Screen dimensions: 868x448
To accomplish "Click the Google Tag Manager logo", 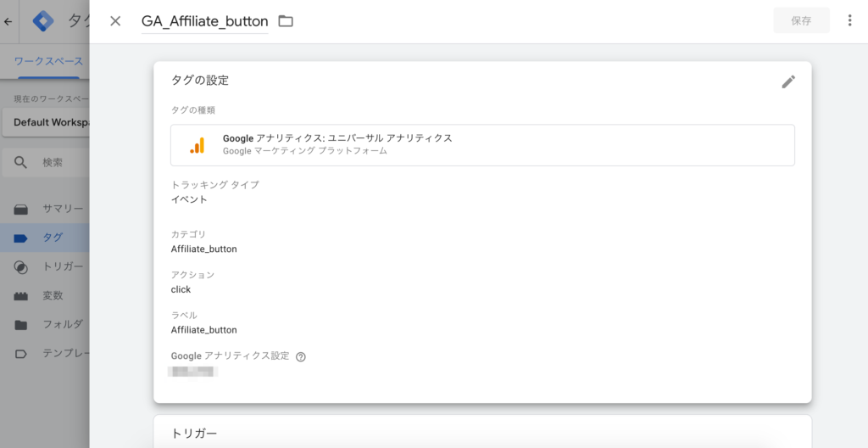I will click(42, 21).
